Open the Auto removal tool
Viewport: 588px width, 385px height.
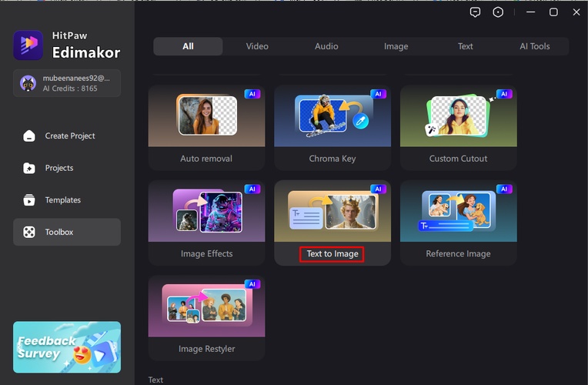tap(206, 127)
